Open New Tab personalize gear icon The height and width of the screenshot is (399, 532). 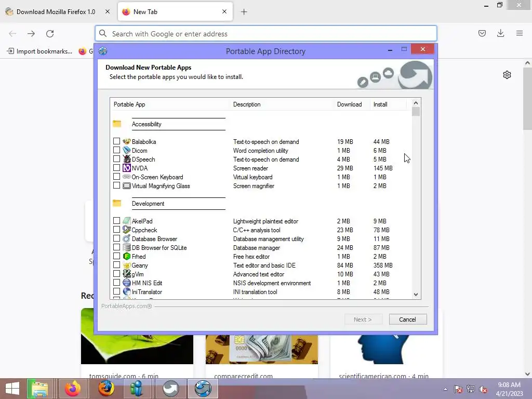pos(507,75)
